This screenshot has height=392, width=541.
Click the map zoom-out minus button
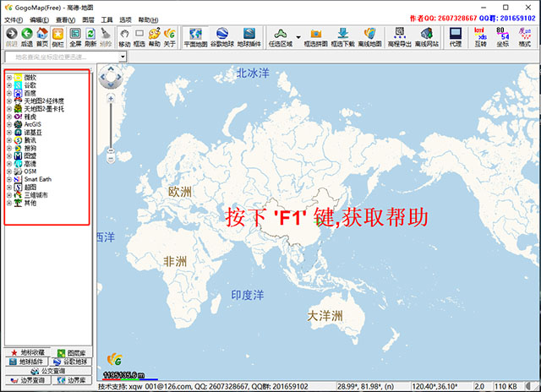(x=111, y=160)
